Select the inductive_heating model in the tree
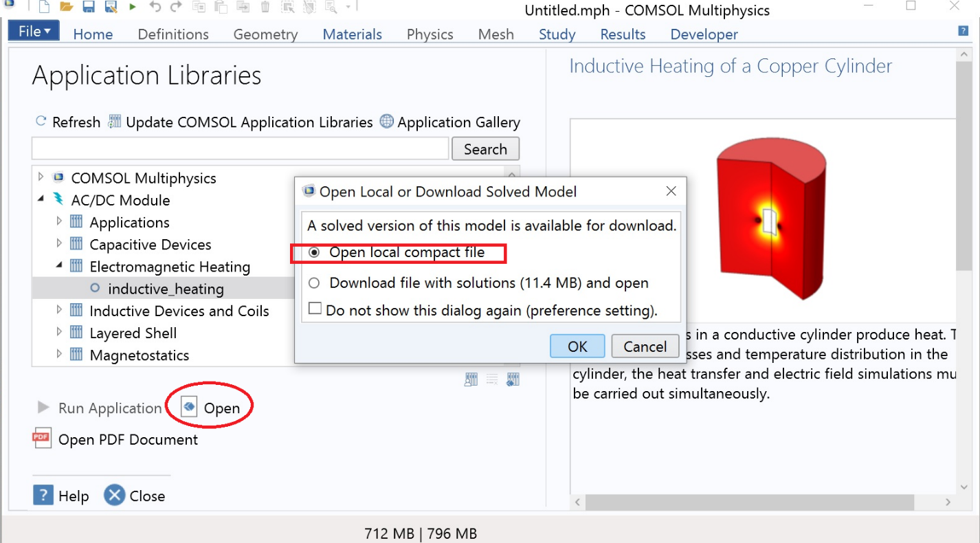This screenshot has width=980, height=543. pyautogui.click(x=166, y=289)
